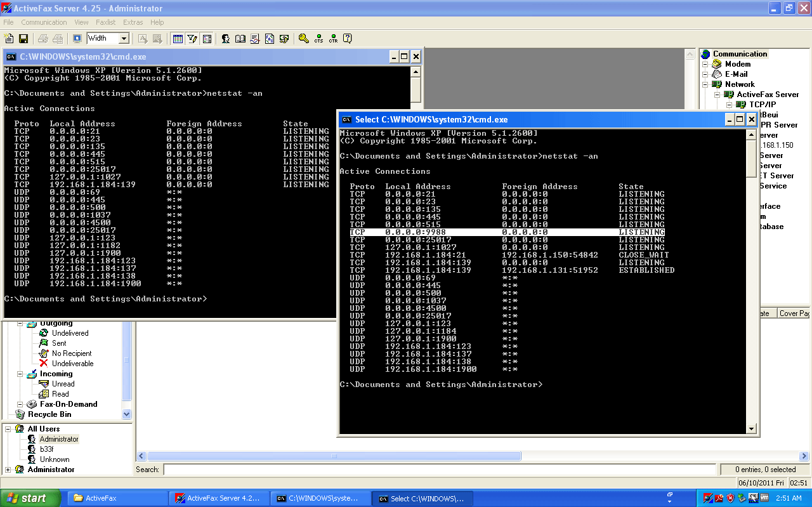Image resolution: width=812 pixels, height=507 pixels.
Task: Click the New document toolbar icon
Action: coord(9,39)
